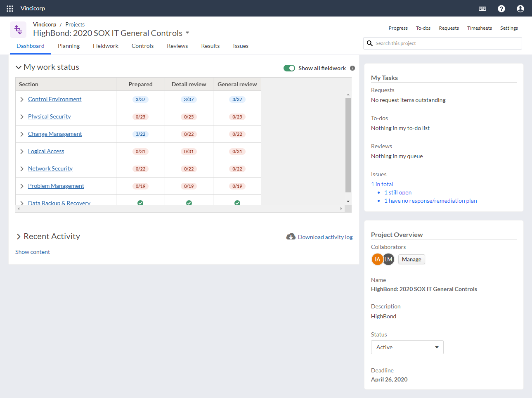Screen dimensions: 532x398
Task: Open the Logical Access link
Action: point(46,151)
